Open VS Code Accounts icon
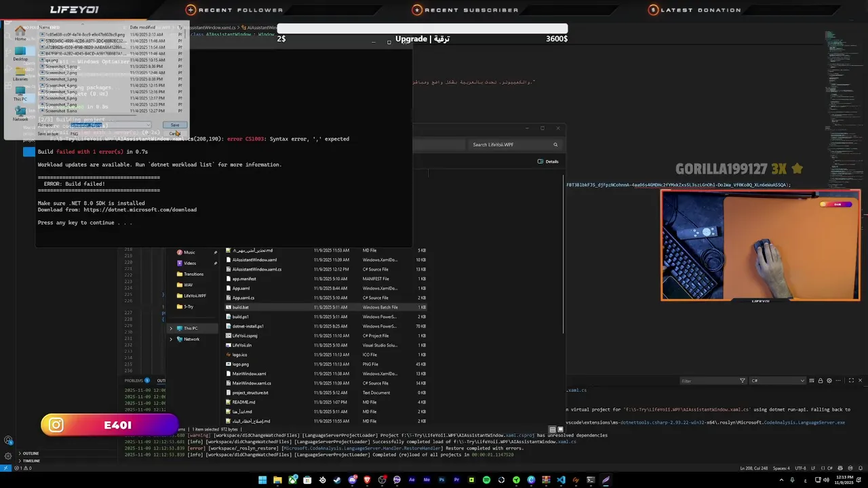 pyautogui.click(x=8, y=441)
